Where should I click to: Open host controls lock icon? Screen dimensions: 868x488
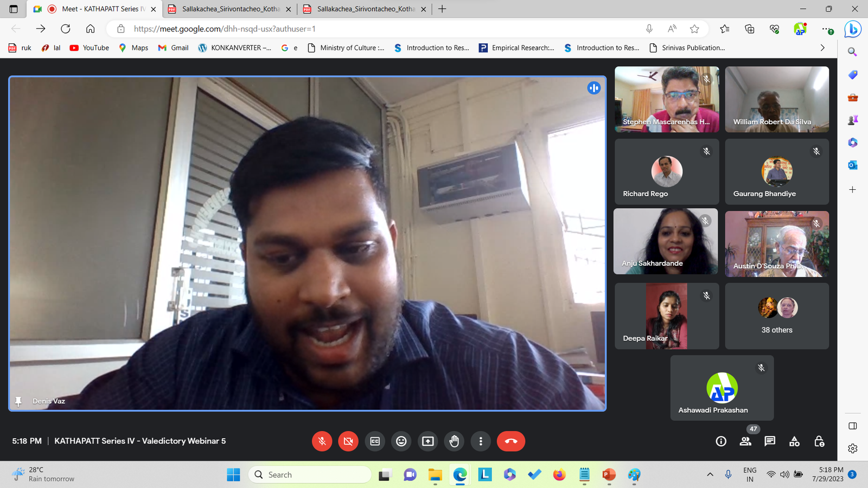coord(819,441)
